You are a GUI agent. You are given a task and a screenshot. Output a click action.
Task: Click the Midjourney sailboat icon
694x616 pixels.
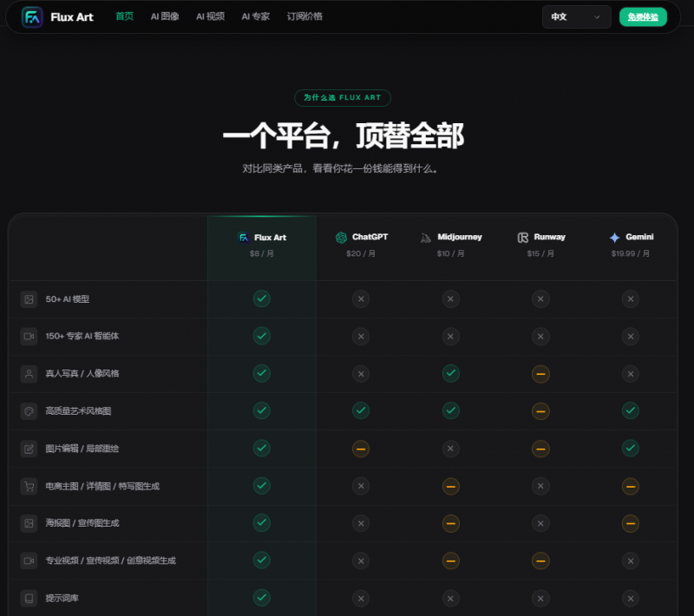pyautogui.click(x=425, y=238)
